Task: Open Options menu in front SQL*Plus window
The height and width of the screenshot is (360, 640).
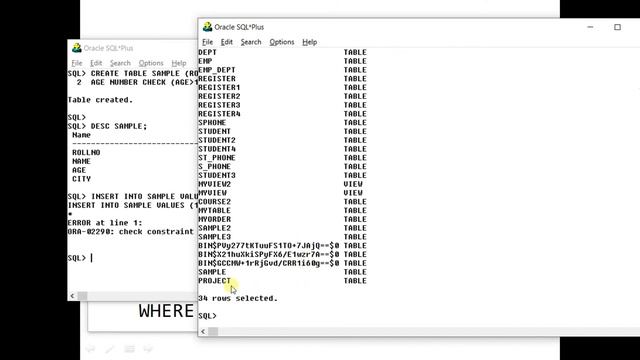Action: click(282, 42)
